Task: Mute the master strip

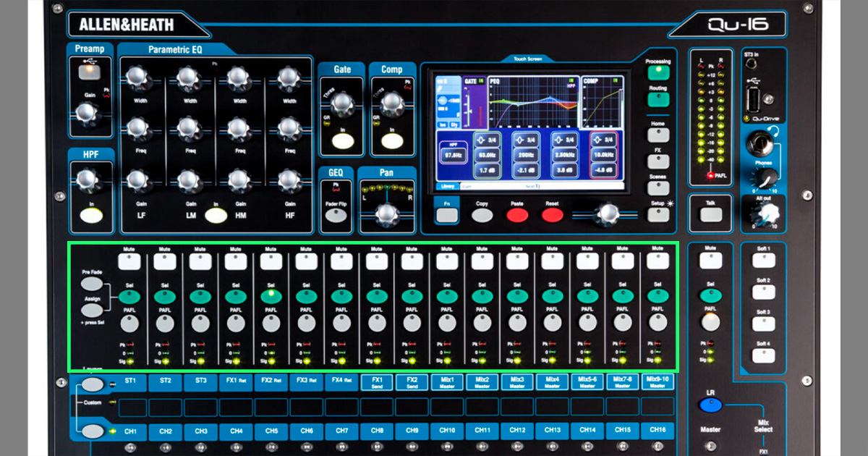Action: pos(710,262)
